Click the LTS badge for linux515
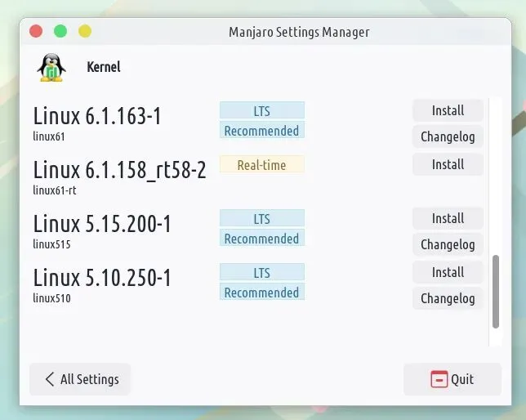This screenshot has width=526, height=420. [x=262, y=218]
